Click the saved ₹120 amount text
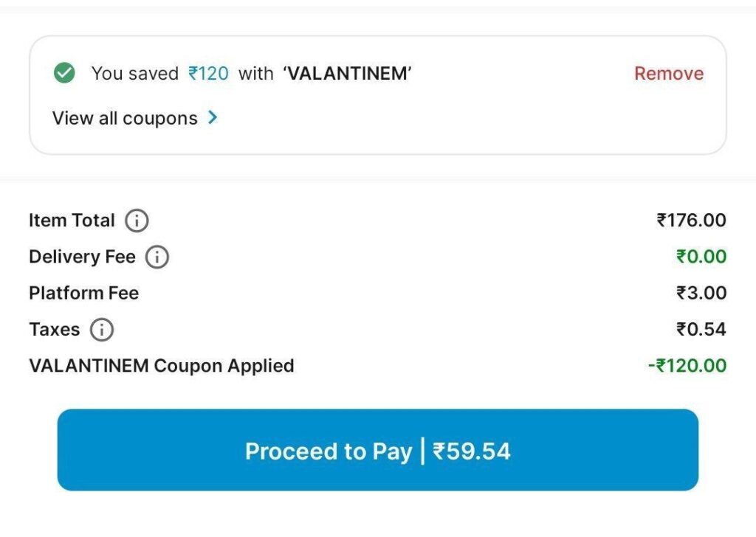This screenshot has width=756, height=537. click(208, 73)
